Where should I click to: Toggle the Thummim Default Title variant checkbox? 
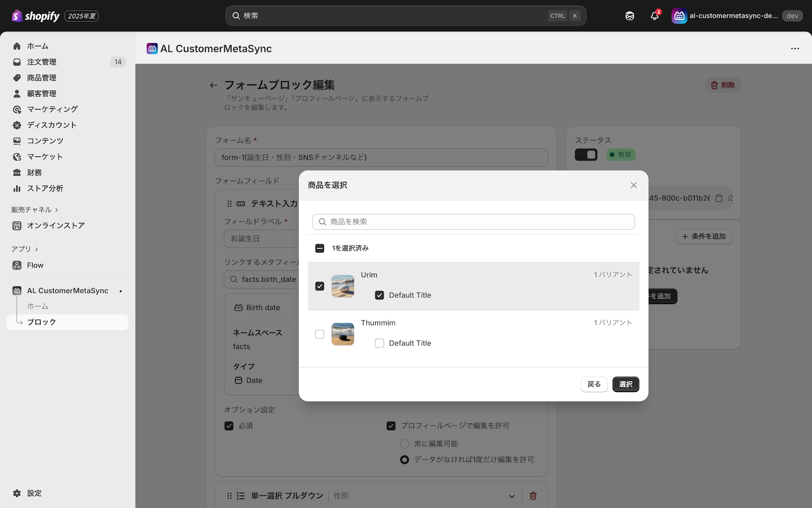[x=379, y=343]
